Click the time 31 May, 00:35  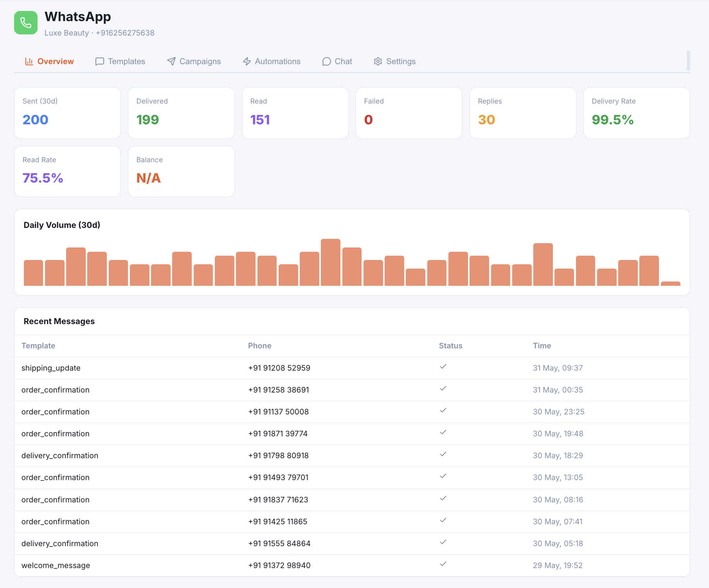coord(558,390)
